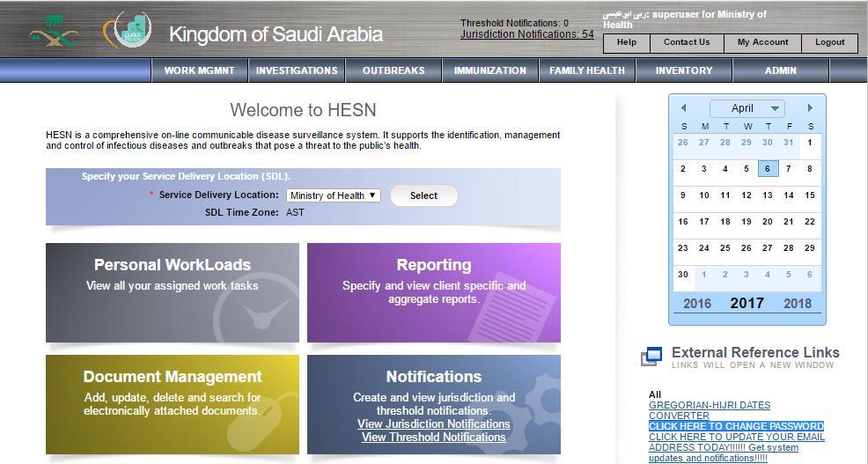Image resolution: width=868 pixels, height=464 pixels.
Task: Open the WORK MGMNT menu
Action: (199, 70)
